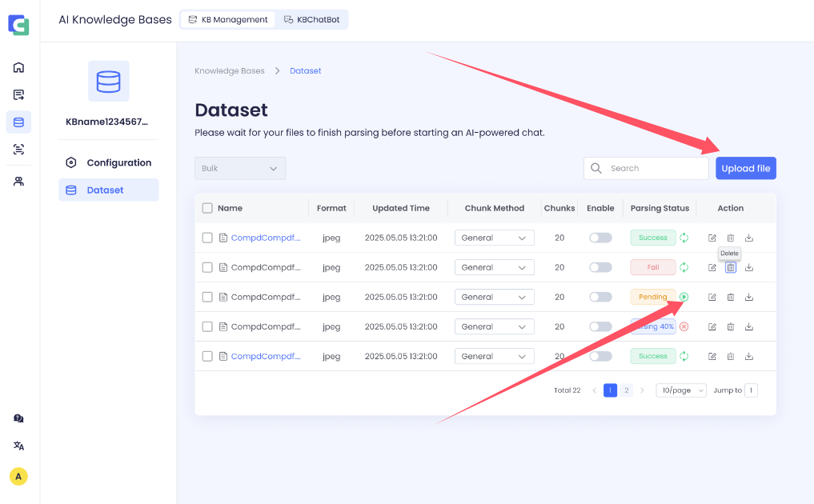Re-parse using refresh icon beside Fail status
This screenshot has height=504, width=814.
pyautogui.click(x=684, y=267)
